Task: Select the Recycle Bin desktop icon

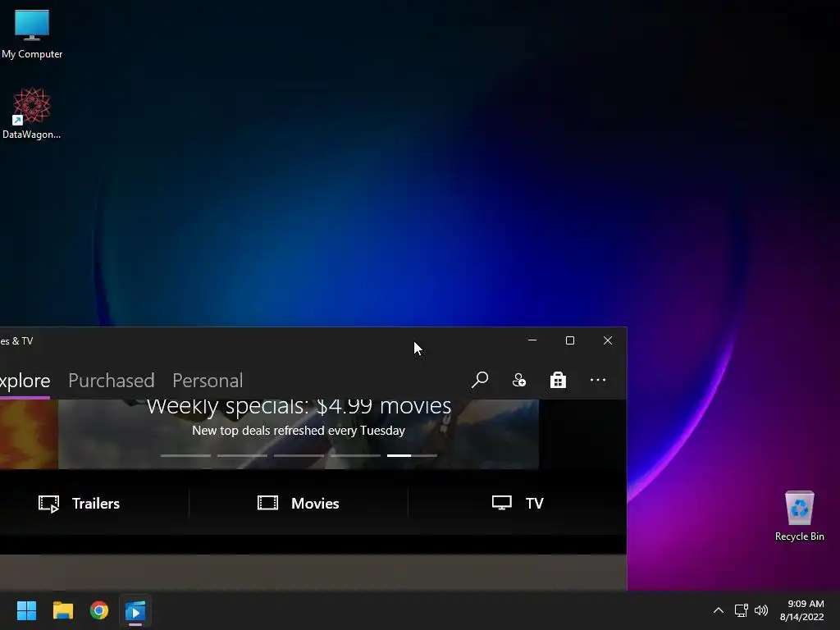Action: pos(799,516)
